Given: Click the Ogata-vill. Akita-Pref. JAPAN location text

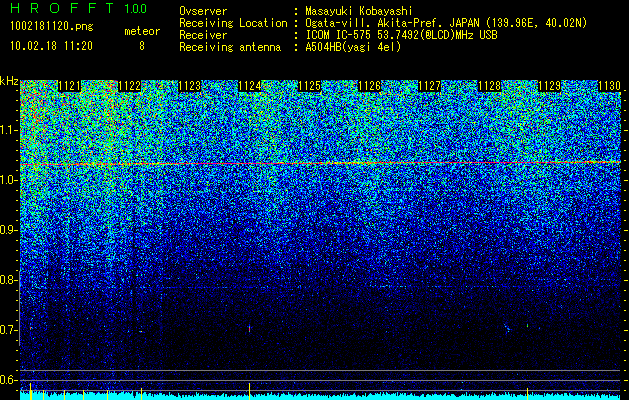Looking at the screenshot, I should tap(446, 23).
